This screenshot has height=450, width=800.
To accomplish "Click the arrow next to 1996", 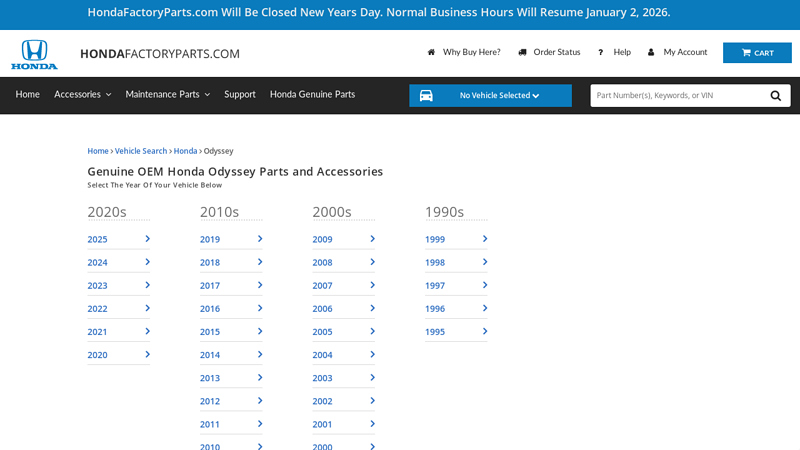I will pos(485,308).
